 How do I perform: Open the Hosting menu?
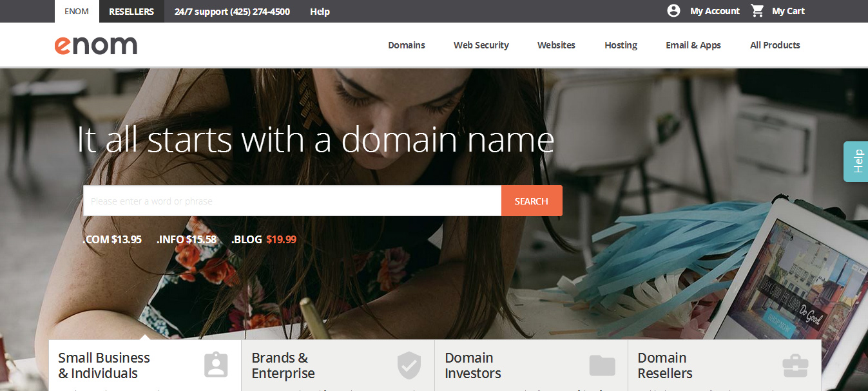coord(621,45)
